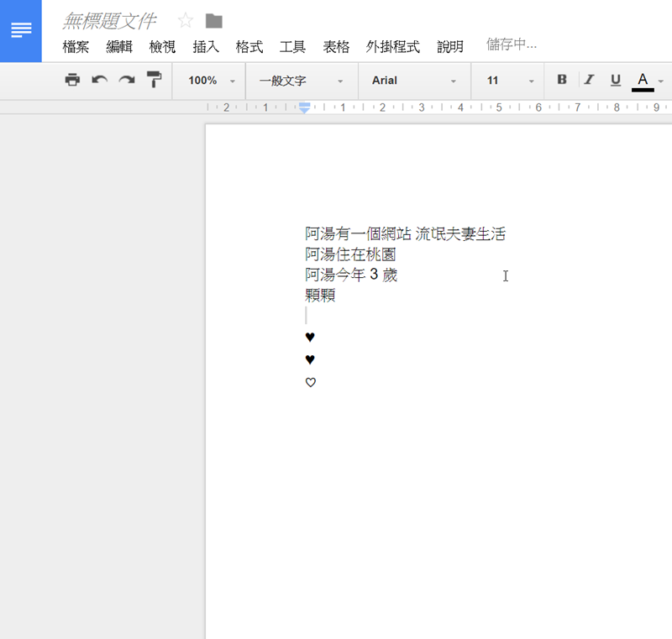Toggle italic formatting
This screenshot has width=672, height=639.
[x=589, y=81]
